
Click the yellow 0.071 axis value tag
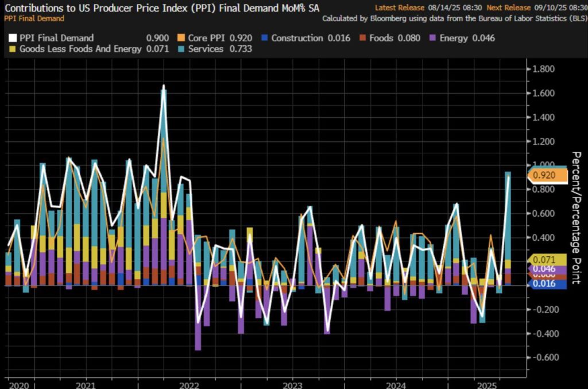(547, 260)
